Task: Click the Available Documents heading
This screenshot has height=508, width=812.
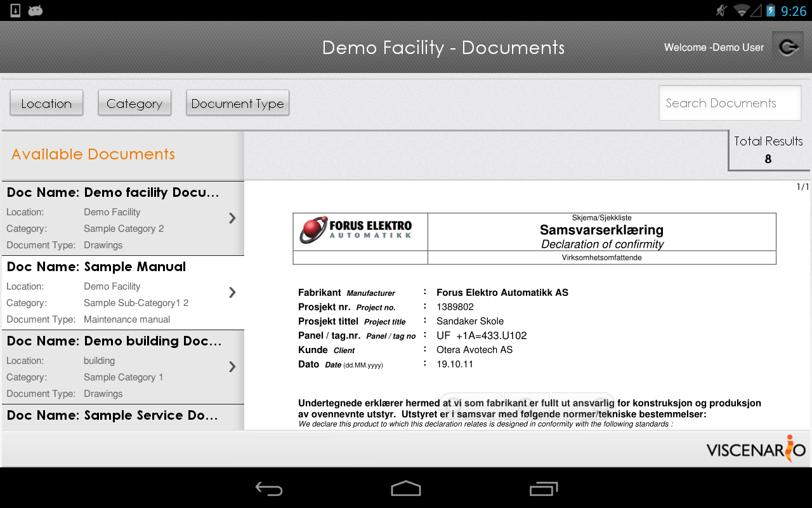Action: (93, 154)
